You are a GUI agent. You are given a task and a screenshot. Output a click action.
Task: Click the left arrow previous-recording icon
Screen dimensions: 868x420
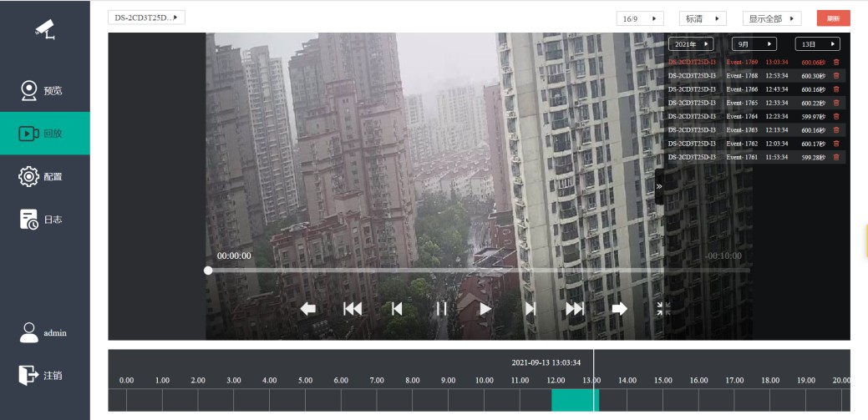[308, 309]
